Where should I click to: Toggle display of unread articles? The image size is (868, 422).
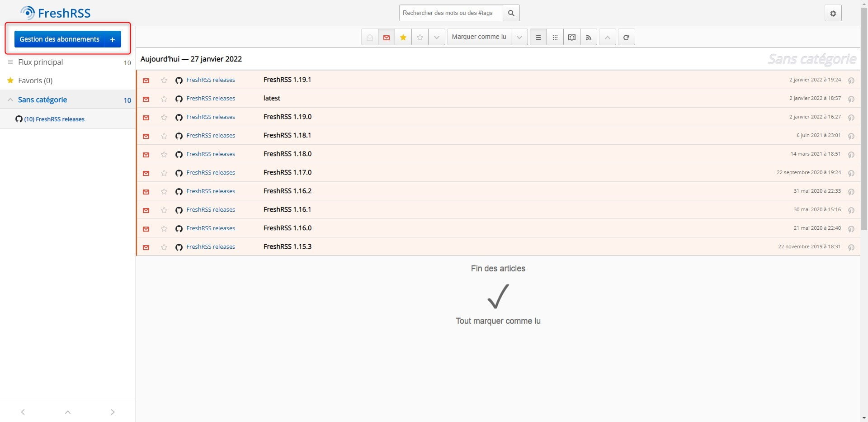[x=386, y=37]
